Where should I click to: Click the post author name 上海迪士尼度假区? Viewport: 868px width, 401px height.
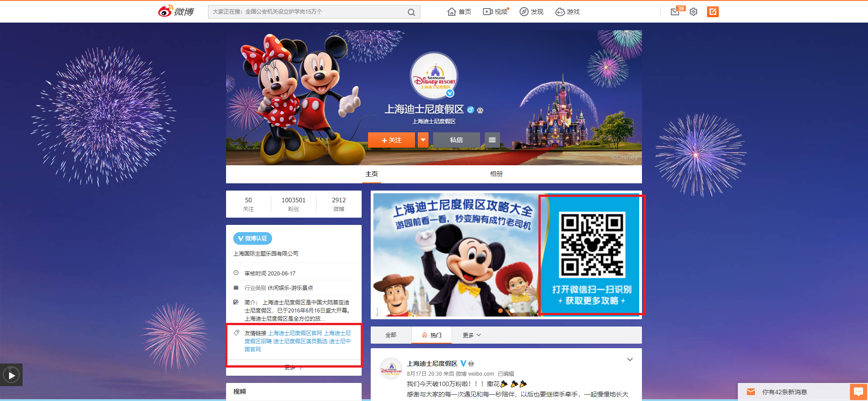point(432,364)
